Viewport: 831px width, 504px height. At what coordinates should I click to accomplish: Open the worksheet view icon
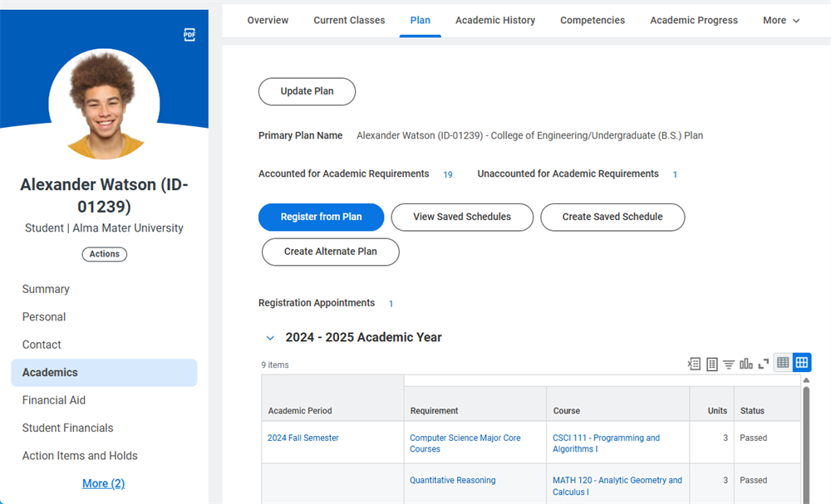point(712,364)
